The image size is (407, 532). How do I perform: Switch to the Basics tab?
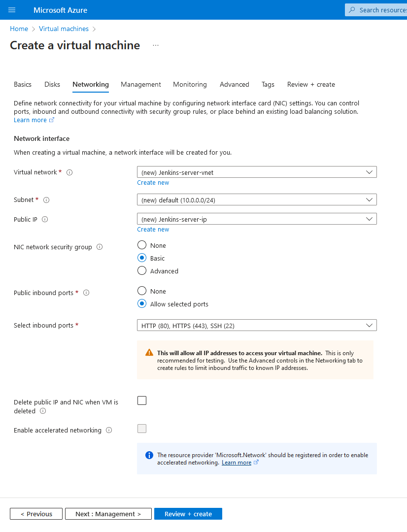(23, 85)
